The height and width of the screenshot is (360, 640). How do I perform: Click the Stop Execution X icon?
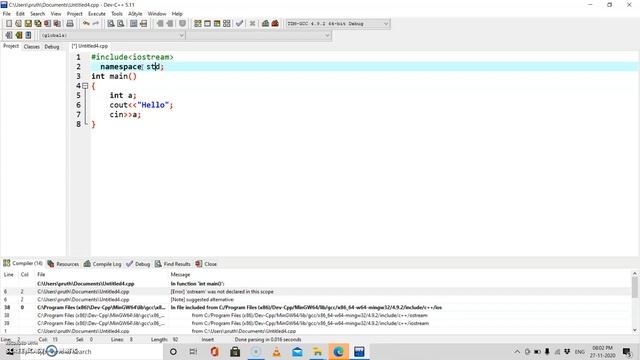(x=252, y=24)
